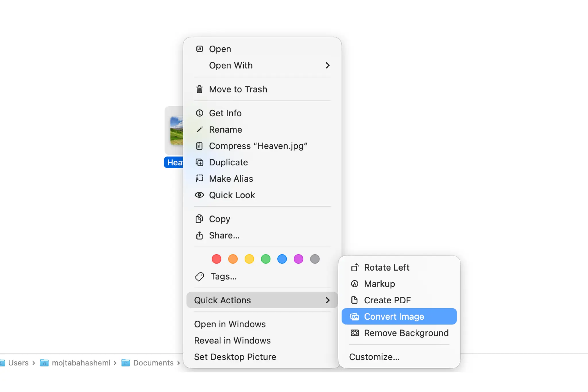Apply the blue tag color
This screenshot has height=392, width=588.
point(282,259)
